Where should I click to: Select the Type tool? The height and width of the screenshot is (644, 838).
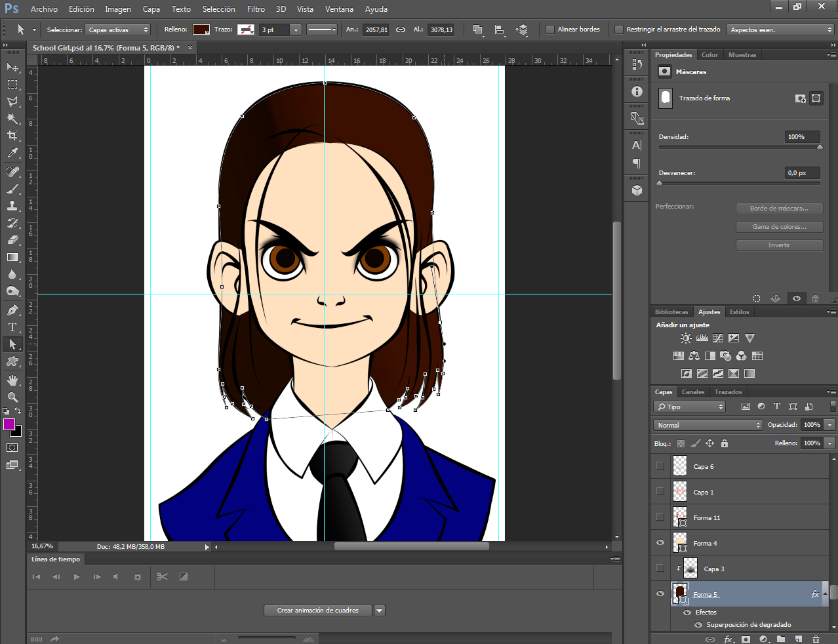pyautogui.click(x=12, y=327)
